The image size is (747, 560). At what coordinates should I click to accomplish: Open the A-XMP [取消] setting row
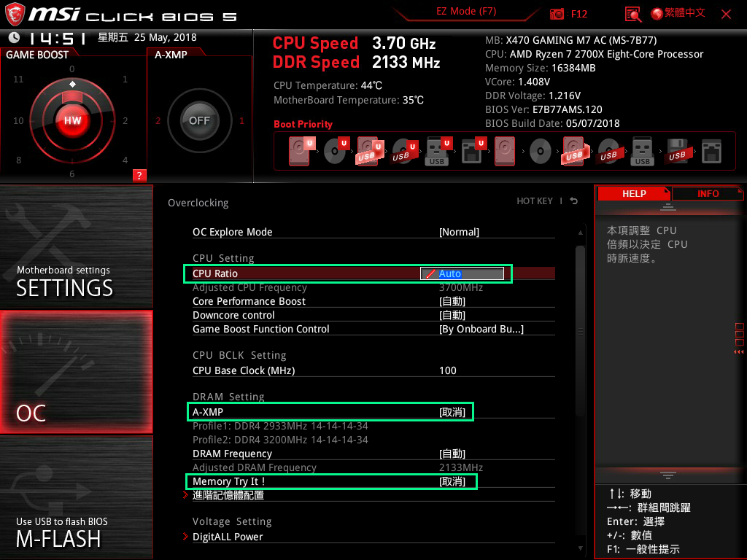click(x=373, y=412)
